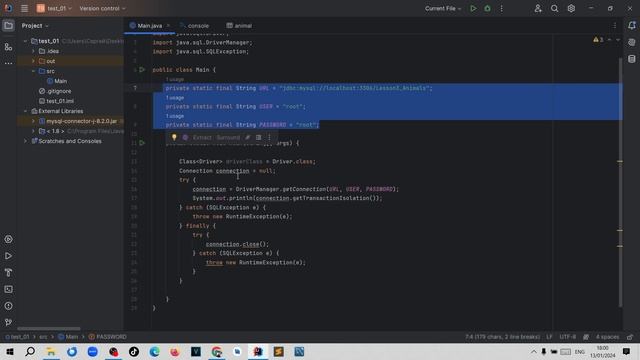Image resolution: width=640 pixels, height=360 pixels.
Task: Click ENG language indicator in tray
Action: (580, 351)
